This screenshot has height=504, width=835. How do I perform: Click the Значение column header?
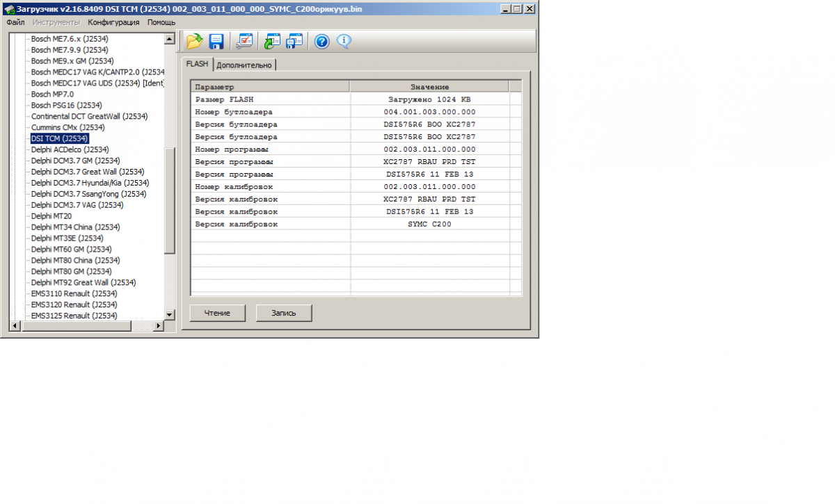(429, 86)
